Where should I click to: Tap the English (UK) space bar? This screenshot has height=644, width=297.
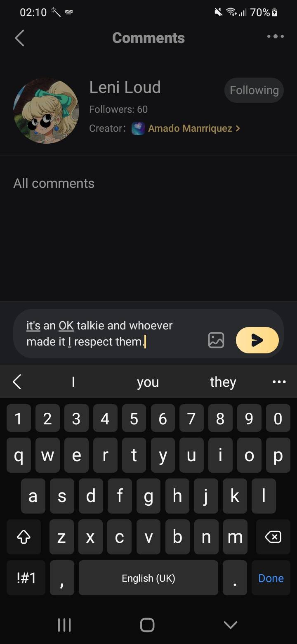pos(148,578)
